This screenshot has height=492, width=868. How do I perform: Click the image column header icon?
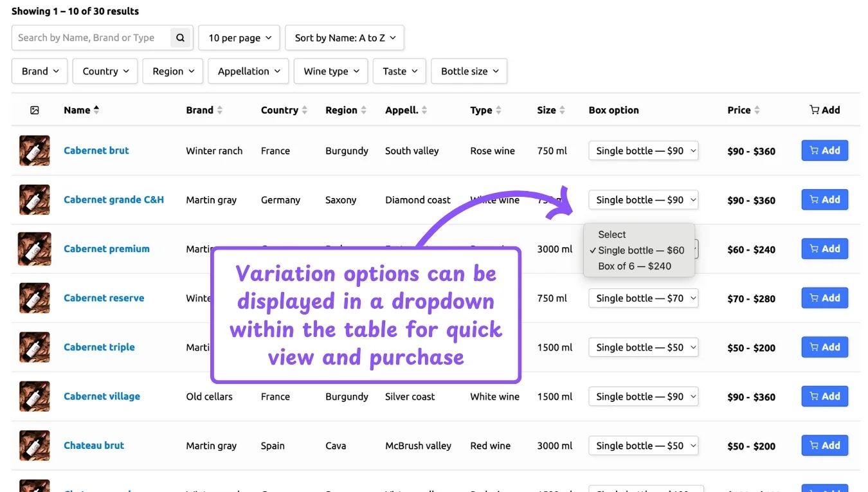tap(35, 110)
